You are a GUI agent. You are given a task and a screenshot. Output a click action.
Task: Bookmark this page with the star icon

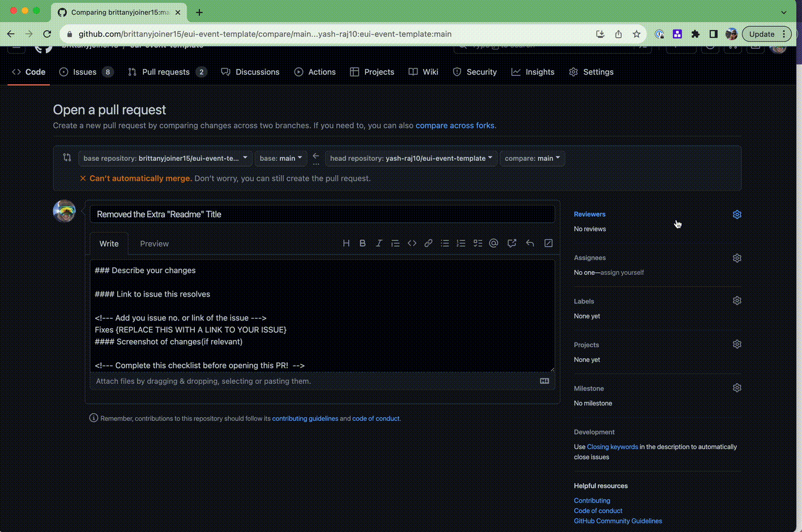click(637, 34)
